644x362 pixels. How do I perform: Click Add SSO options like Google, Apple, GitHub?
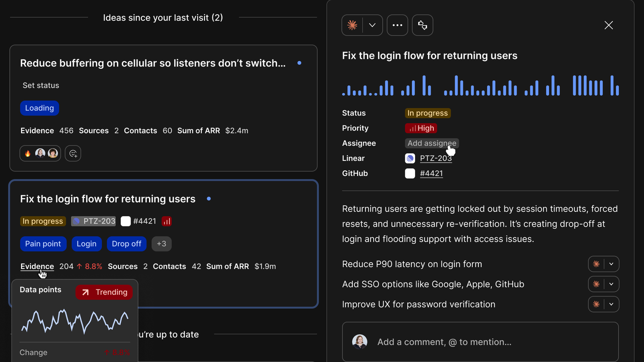[x=433, y=284]
